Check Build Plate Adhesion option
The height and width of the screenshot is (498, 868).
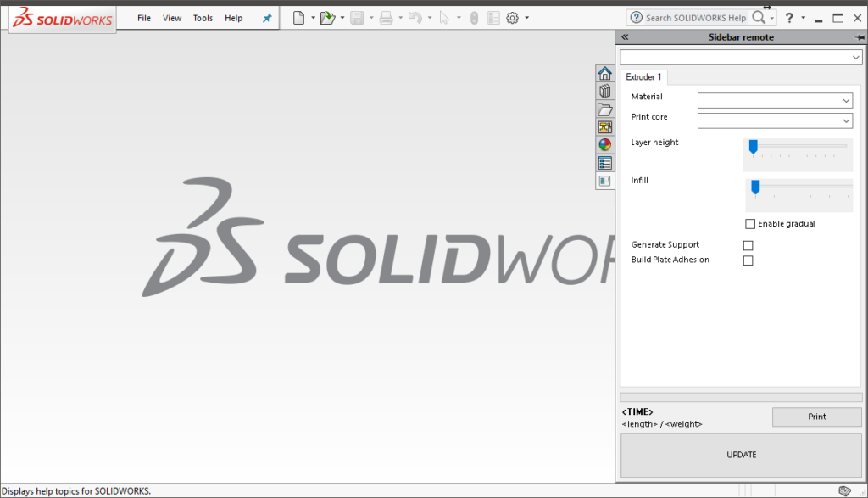[x=748, y=260]
